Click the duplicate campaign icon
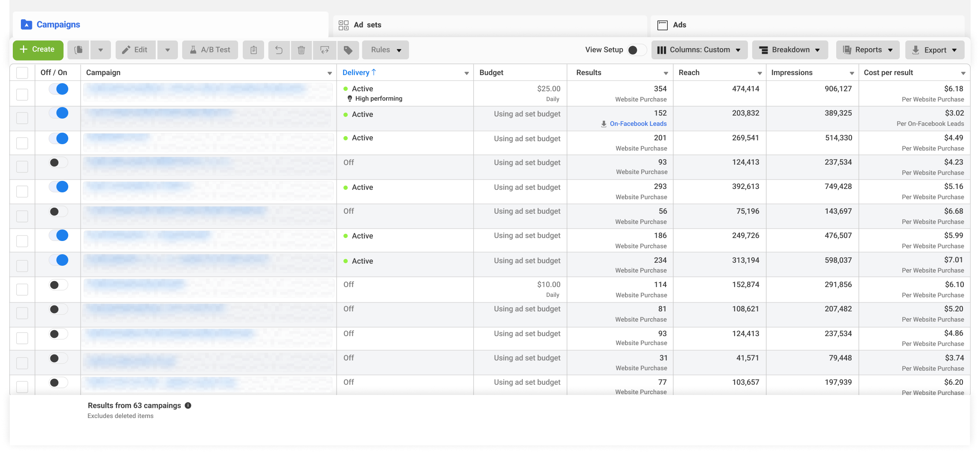This screenshot has width=980, height=453. point(79,50)
